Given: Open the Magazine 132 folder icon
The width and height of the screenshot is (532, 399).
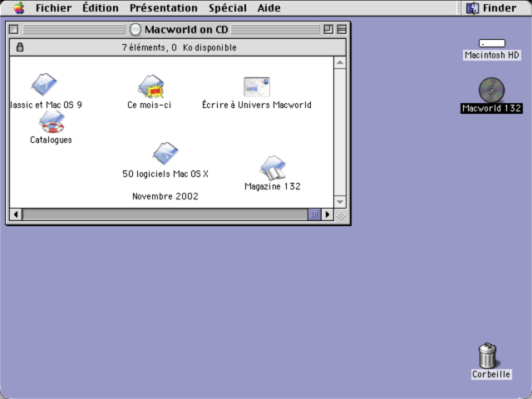Looking at the screenshot, I should [273, 168].
